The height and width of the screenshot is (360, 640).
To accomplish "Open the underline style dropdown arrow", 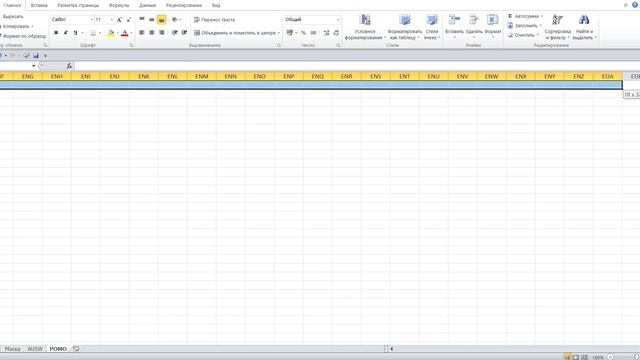I will (x=82, y=33).
